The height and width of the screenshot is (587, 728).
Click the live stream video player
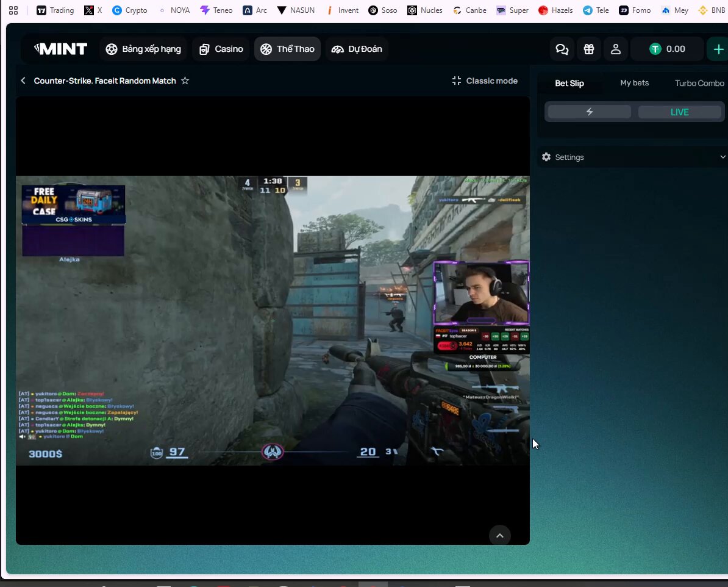(x=273, y=321)
